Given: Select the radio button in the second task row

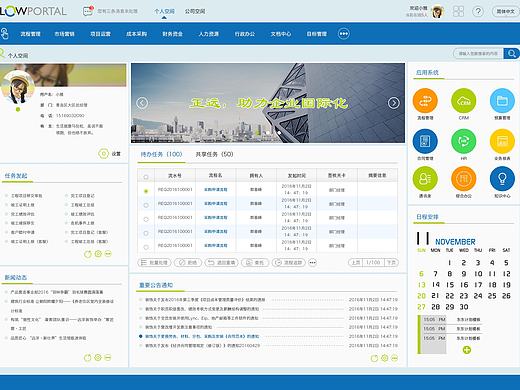Looking at the screenshot, I should click(x=146, y=205).
